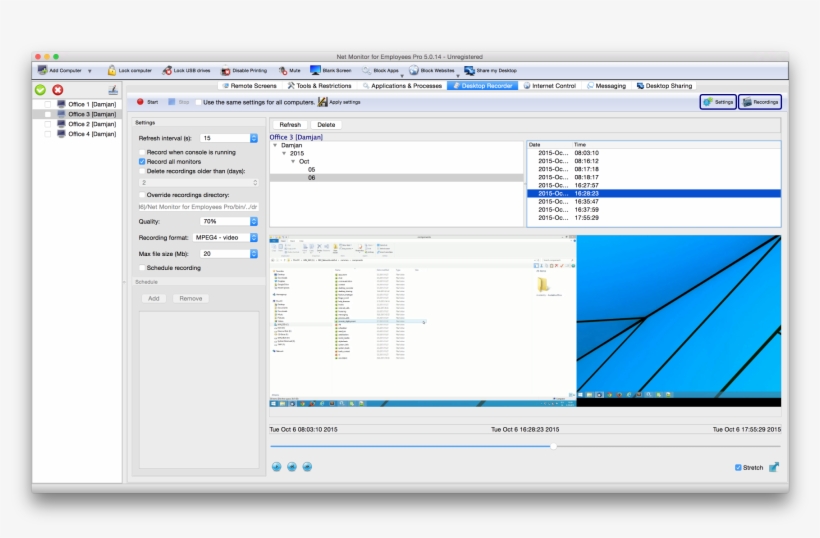Click the edit icon above computer list
This screenshot has height=538, width=820.
112,90
